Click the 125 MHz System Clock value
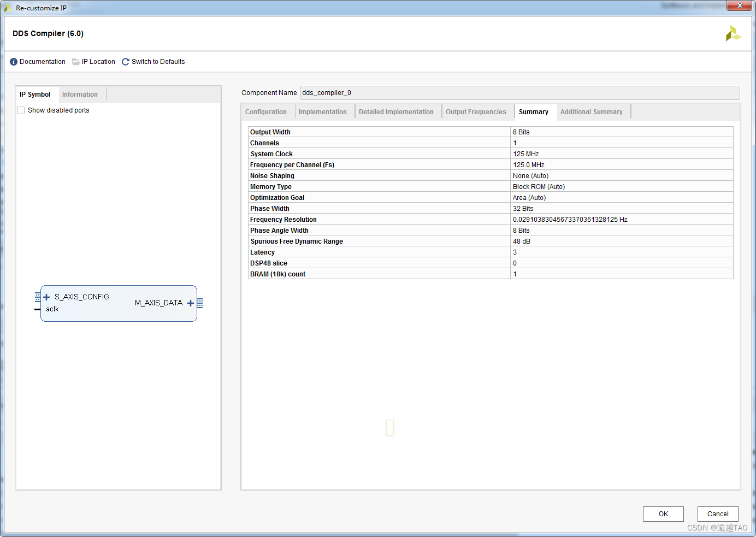Image resolution: width=756 pixels, height=537 pixels. (526, 154)
